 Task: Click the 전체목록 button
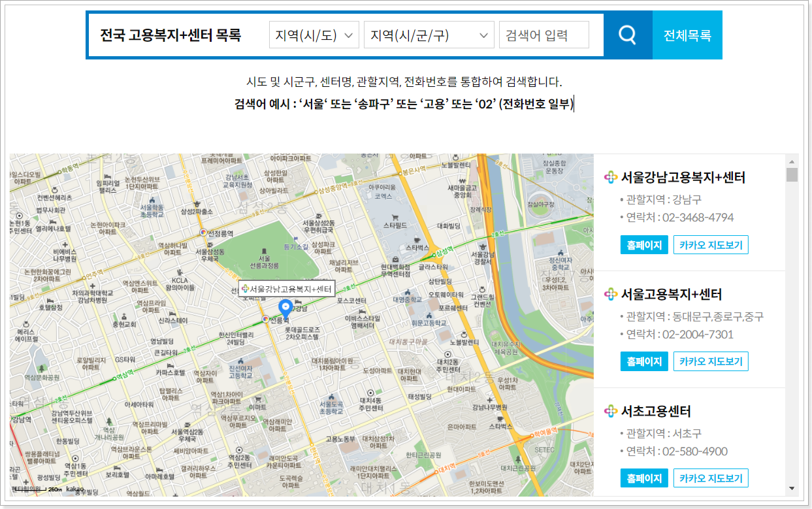coord(687,35)
